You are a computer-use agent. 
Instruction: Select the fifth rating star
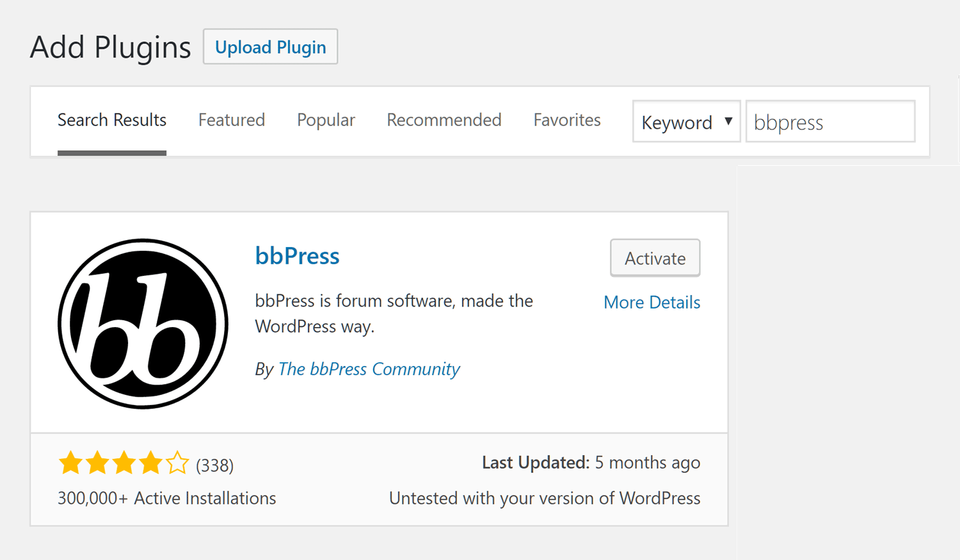click(x=178, y=462)
